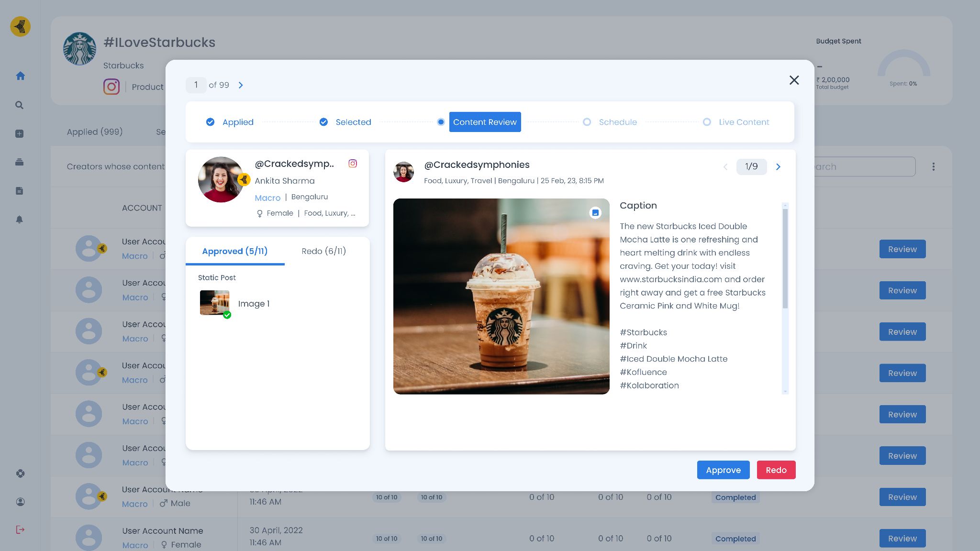The image size is (980, 551).
Task: Switch to the Redo (6/11) tab
Action: point(324,251)
